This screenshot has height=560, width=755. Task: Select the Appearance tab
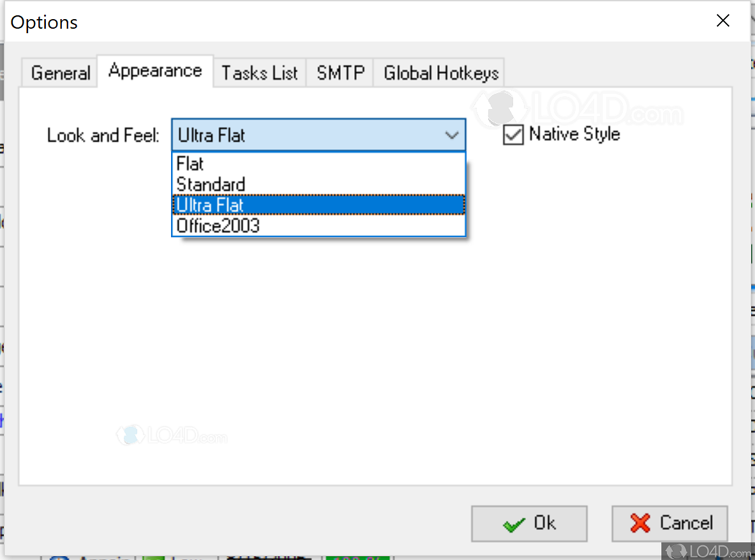155,71
